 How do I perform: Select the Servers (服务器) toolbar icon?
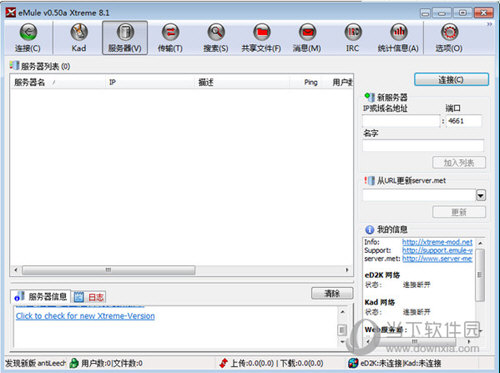pos(125,38)
